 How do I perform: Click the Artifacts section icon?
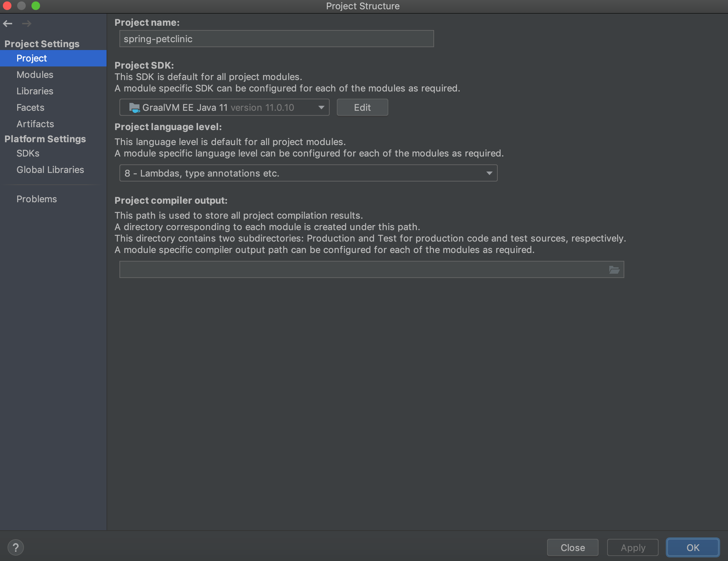[x=35, y=124]
